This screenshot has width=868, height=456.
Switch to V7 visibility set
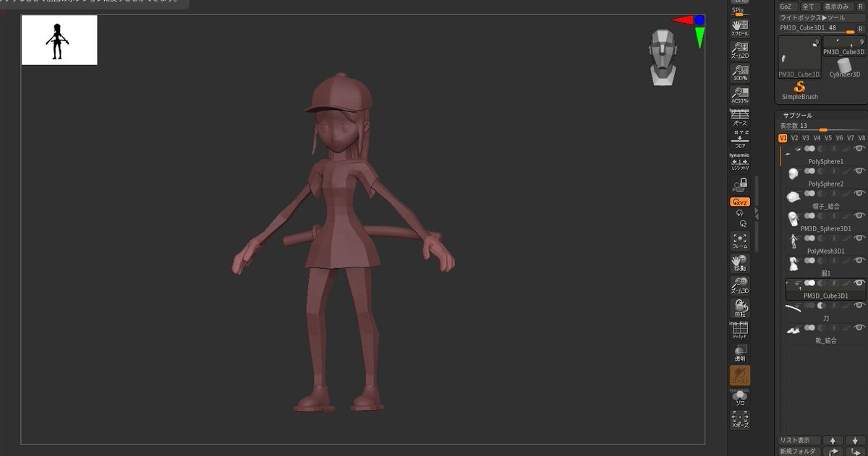pos(851,138)
